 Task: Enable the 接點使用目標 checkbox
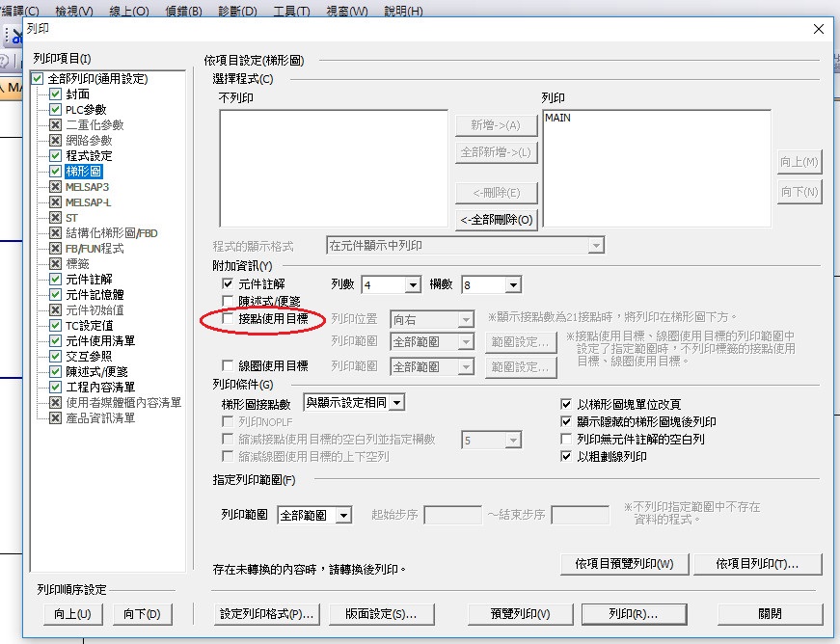(228, 318)
